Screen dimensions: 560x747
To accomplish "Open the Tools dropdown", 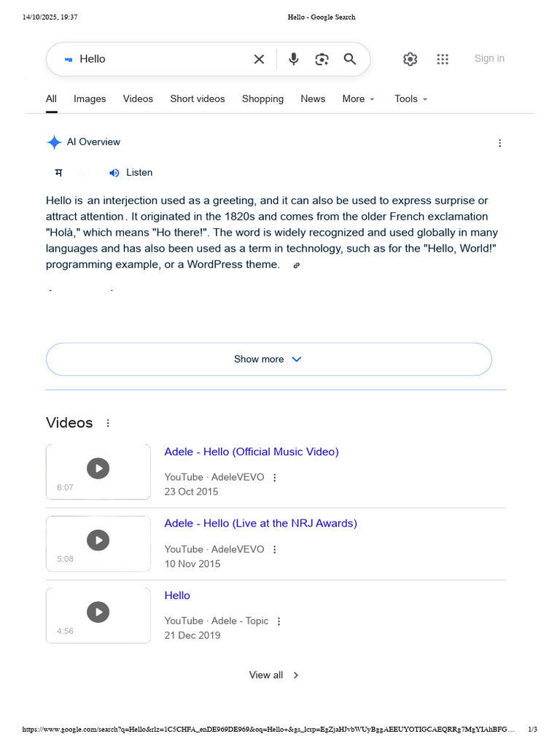I will click(x=411, y=98).
